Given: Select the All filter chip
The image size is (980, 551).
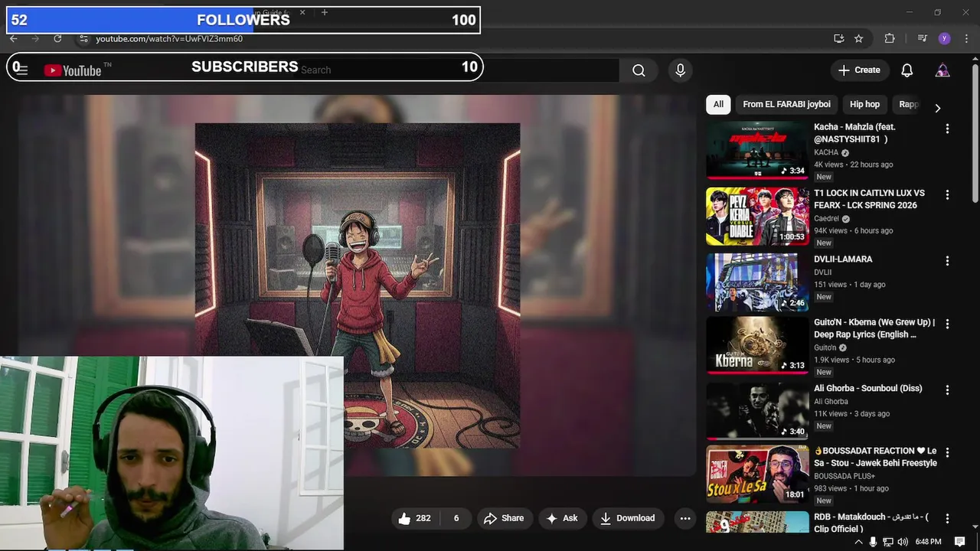Looking at the screenshot, I should pos(718,104).
